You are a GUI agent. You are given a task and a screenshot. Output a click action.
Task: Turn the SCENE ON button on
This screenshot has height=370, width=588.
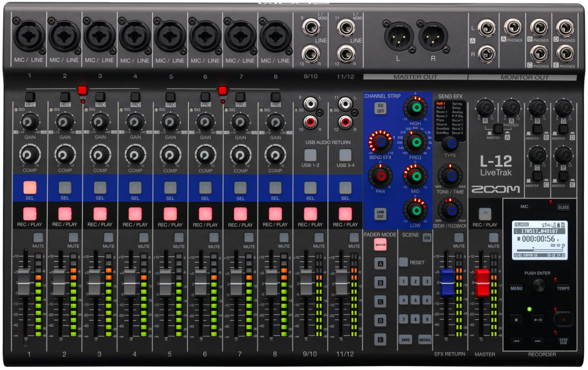point(427,237)
